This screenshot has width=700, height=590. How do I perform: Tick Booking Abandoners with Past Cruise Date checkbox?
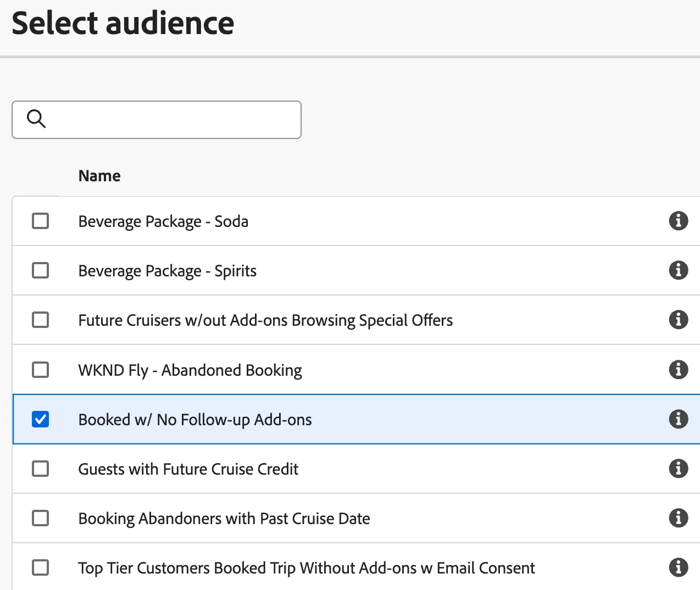tap(41, 518)
